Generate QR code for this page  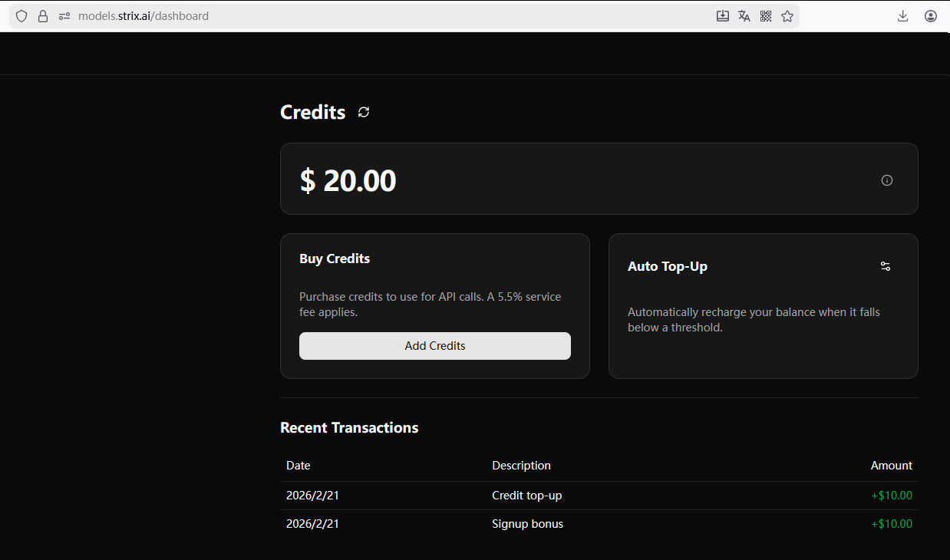[766, 16]
